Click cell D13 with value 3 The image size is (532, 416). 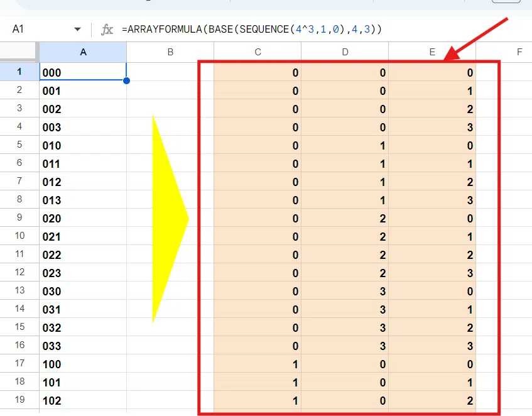pyautogui.click(x=345, y=291)
